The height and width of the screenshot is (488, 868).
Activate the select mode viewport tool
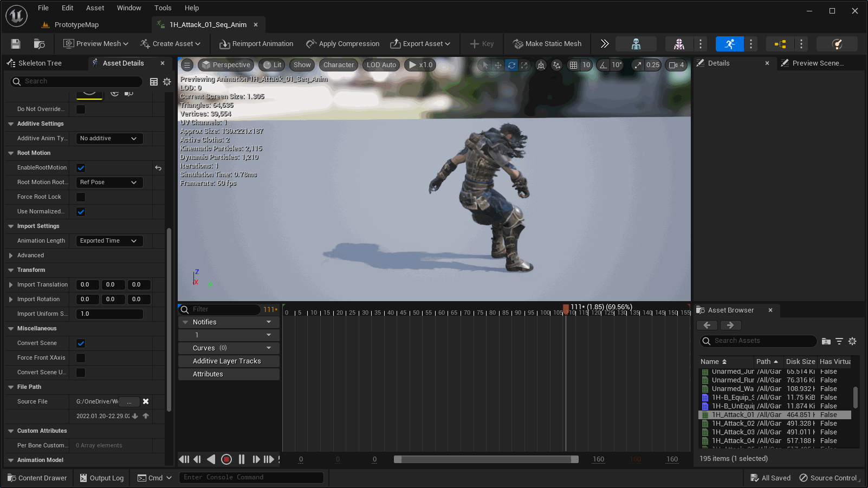tap(485, 65)
